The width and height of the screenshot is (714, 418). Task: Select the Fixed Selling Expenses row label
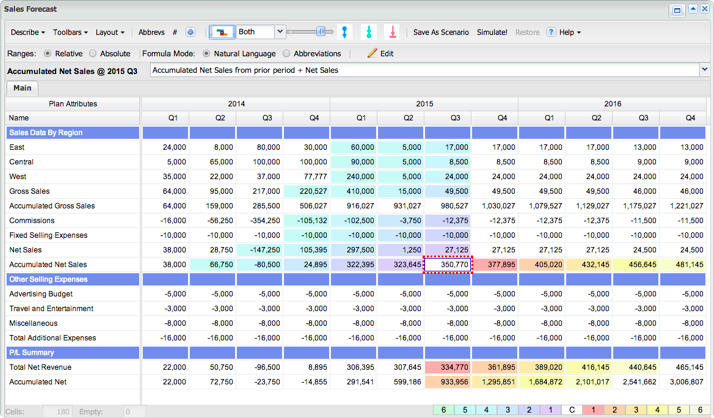click(x=48, y=235)
